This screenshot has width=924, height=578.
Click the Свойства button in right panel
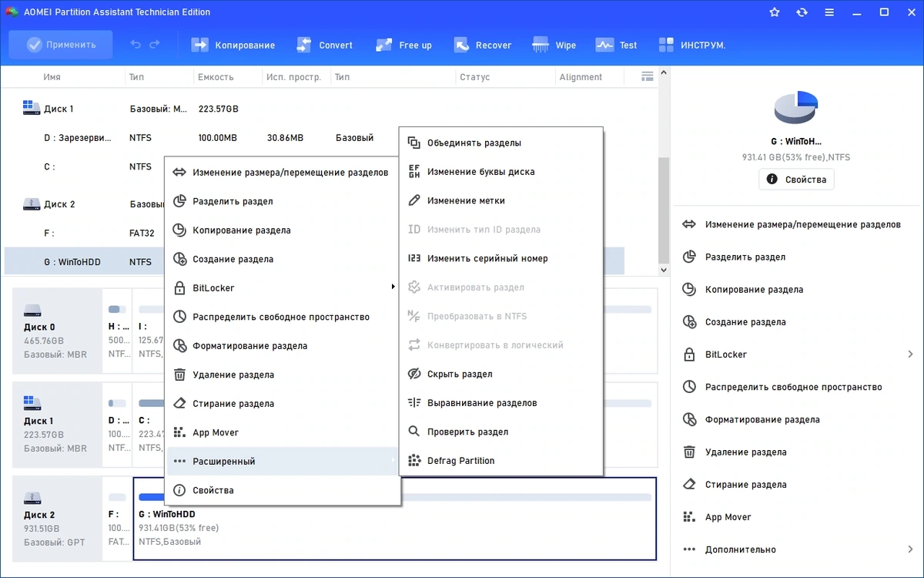[796, 179]
